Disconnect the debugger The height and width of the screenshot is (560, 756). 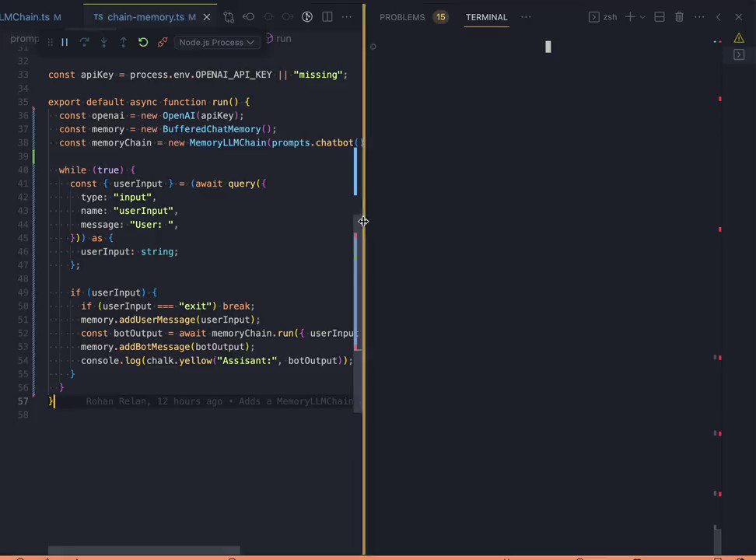(163, 42)
